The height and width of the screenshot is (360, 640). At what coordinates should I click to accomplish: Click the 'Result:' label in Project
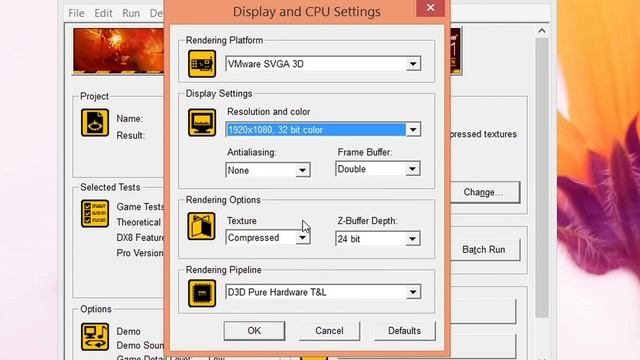pyautogui.click(x=131, y=136)
